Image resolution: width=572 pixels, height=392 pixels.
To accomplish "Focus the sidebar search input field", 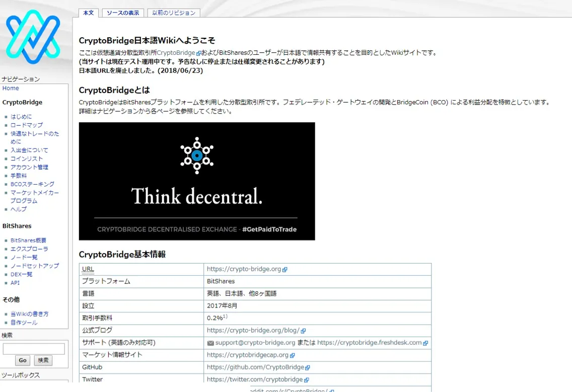I will tap(34, 349).
